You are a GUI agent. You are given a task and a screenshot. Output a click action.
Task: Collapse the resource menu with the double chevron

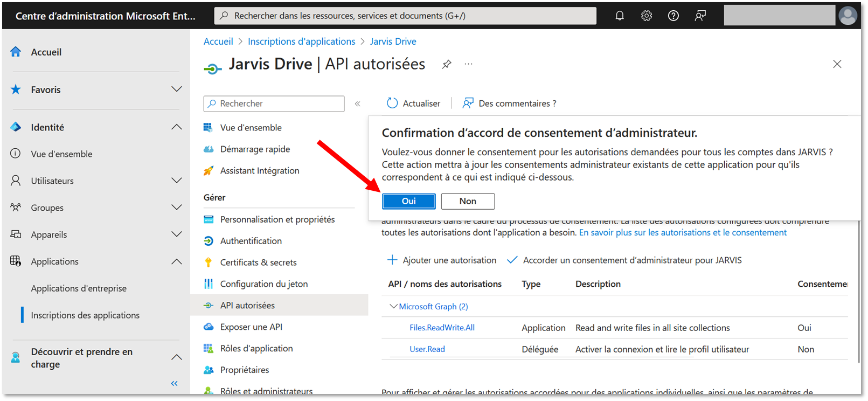(x=357, y=103)
